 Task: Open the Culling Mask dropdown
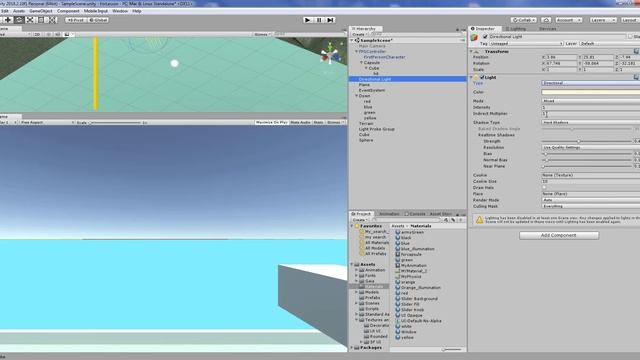pyautogui.click(x=591, y=206)
